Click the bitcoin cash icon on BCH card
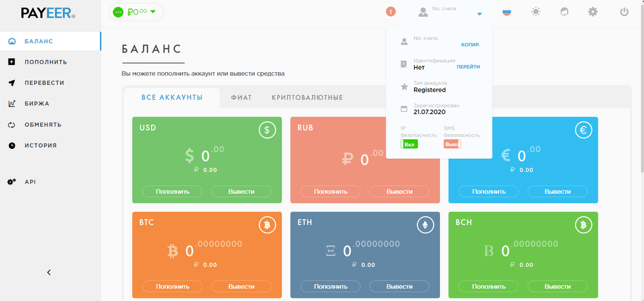 click(583, 225)
